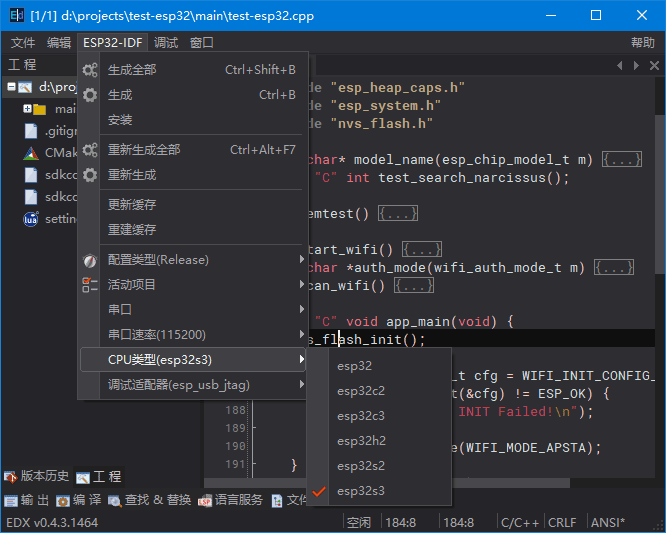Click the Build All gears icon

click(x=90, y=70)
